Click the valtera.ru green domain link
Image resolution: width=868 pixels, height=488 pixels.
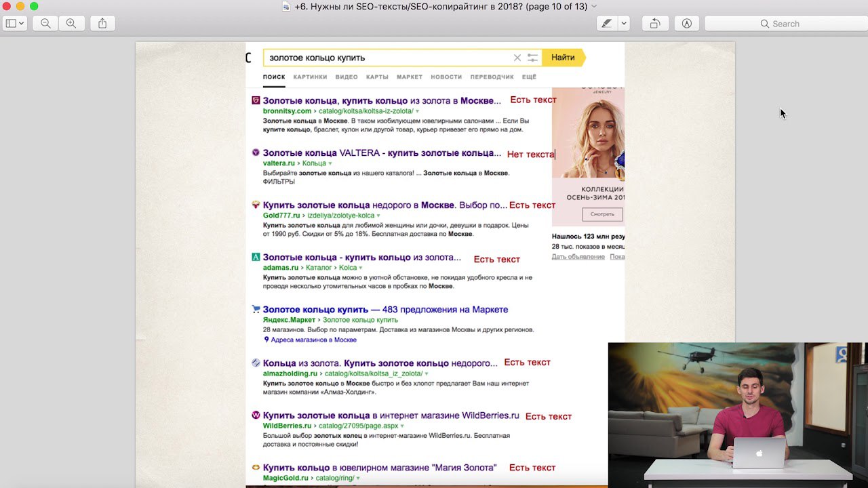coord(279,163)
